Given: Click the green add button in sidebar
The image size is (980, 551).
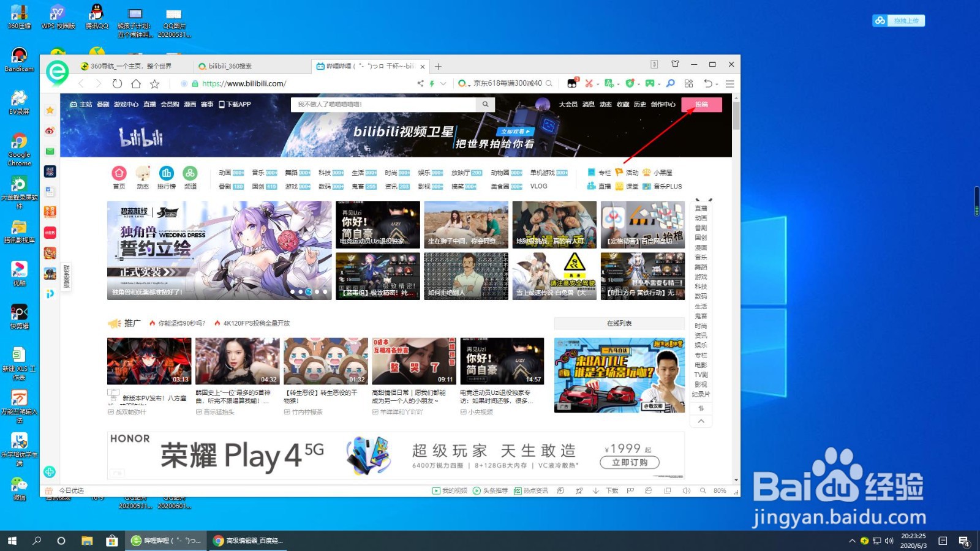Looking at the screenshot, I should (x=50, y=472).
